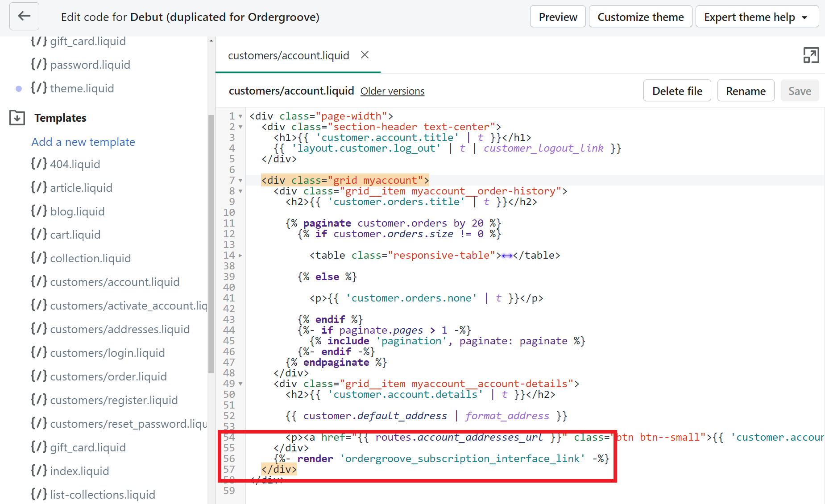The image size is (825, 504).
Task: Collapse code fold arrow on line 1
Action: [x=240, y=116]
